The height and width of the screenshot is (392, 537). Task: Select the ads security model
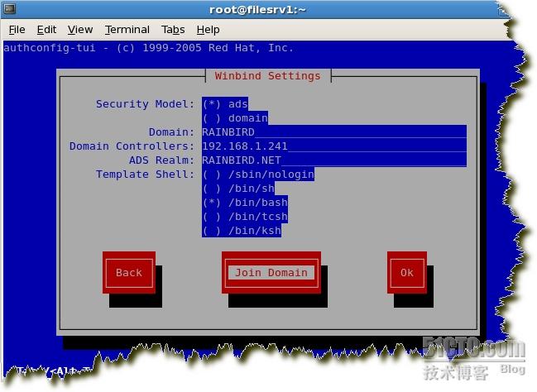pyautogui.click(x=225, y=103)
